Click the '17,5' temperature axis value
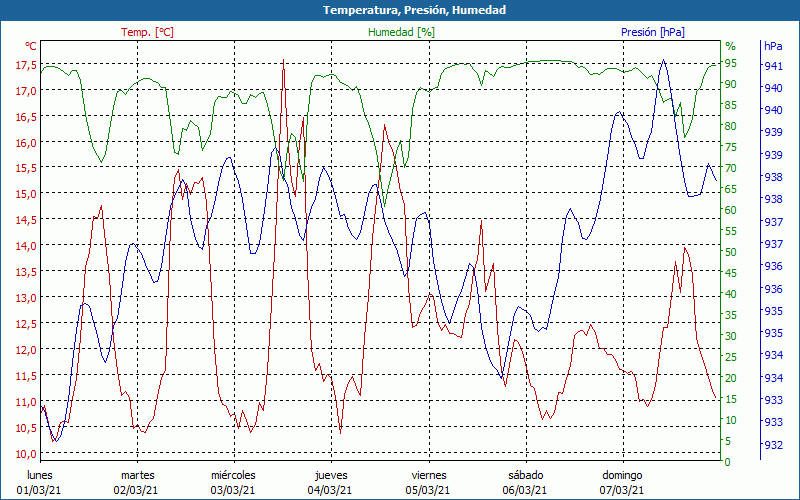 pos(26,65)
